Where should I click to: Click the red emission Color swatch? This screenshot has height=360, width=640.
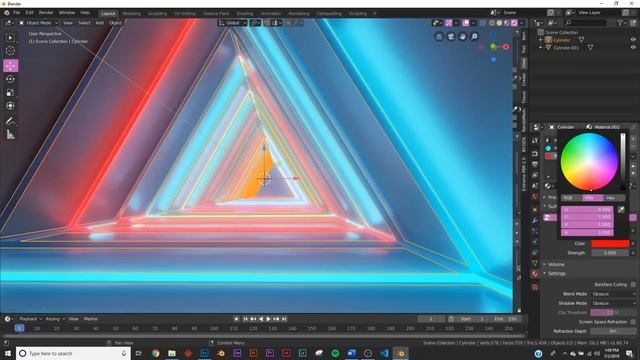click(x=610, y=243)
